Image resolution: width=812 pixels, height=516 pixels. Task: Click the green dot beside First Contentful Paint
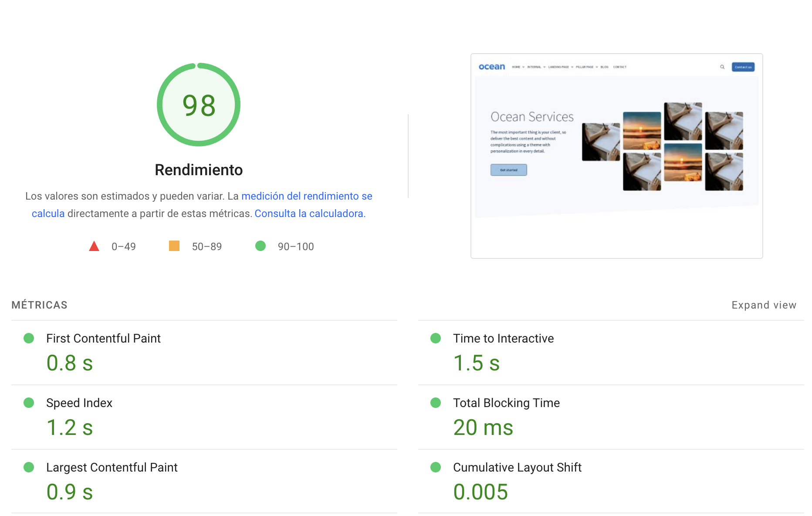point(29,338)
